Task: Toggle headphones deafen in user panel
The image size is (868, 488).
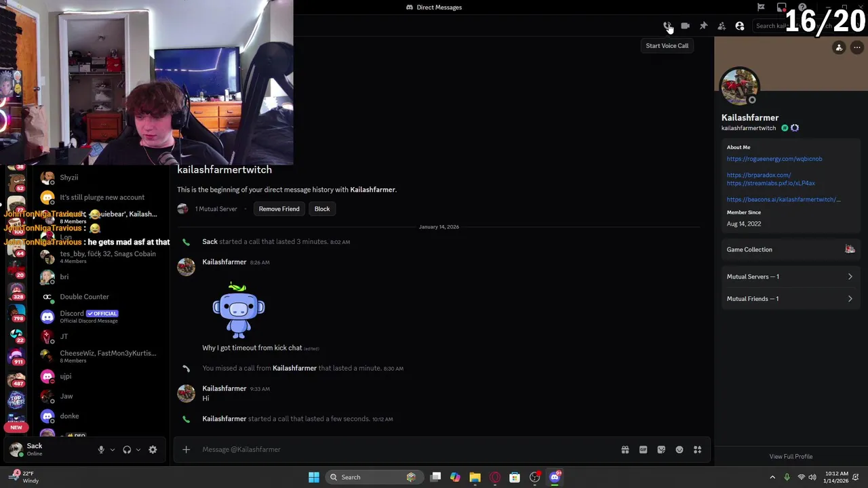Action: [127, 449]
